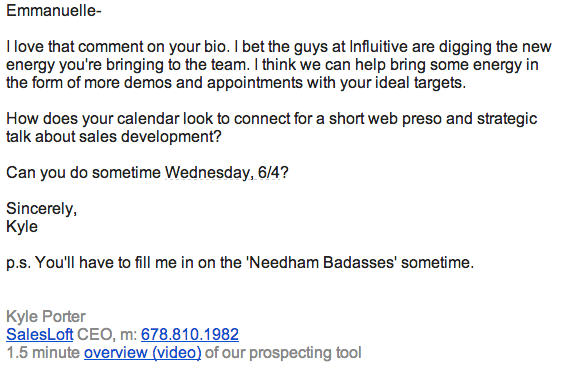This screenshot has height=371, width=562.
Task: Click the name 'Kyle' below Sincerely
Action: 22,227
